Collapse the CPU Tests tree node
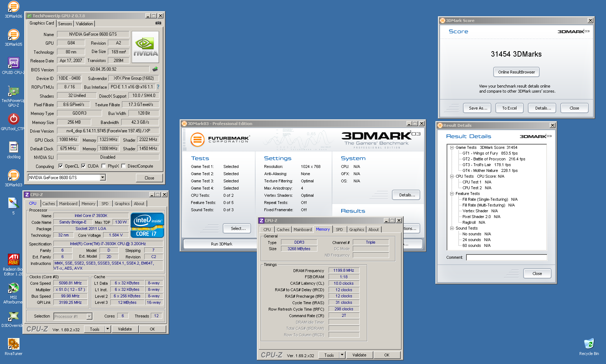Viewport: 606px width, 364px height. point(452,176)
